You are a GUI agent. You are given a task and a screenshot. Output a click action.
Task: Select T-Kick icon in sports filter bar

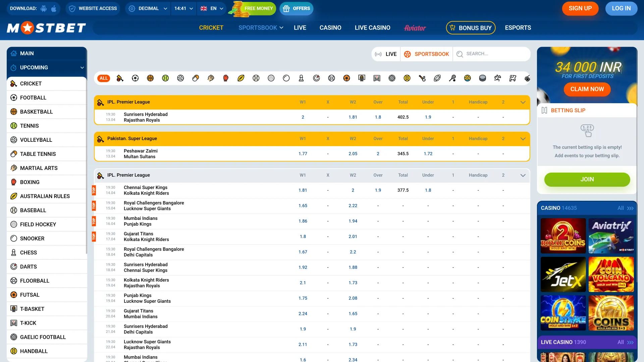pos(377,78)
